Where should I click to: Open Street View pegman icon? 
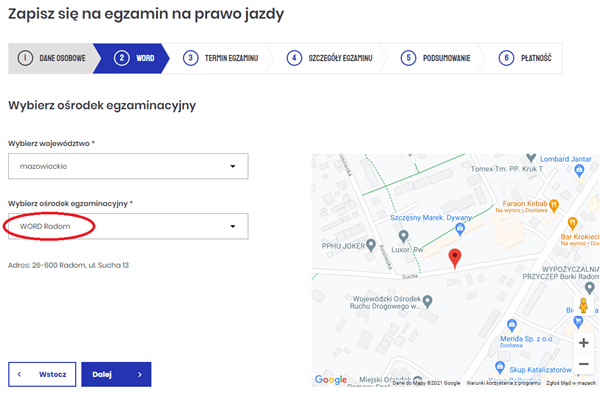[583, 305]
